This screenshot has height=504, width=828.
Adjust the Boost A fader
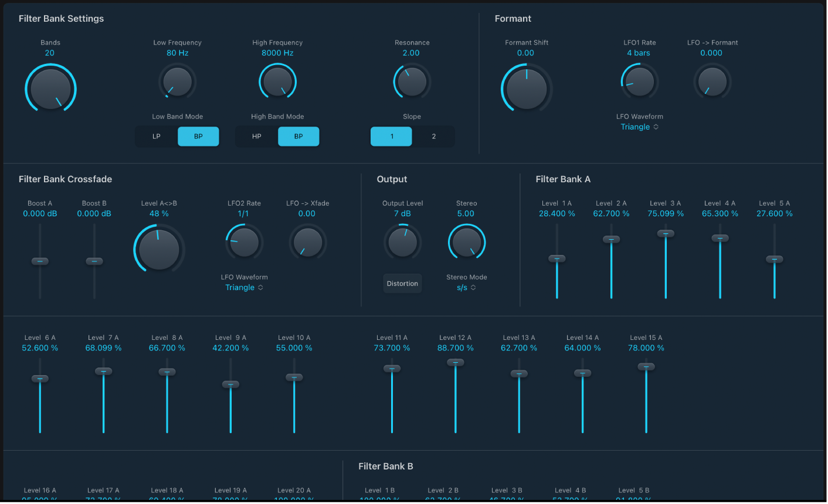(x=40, y=261)
